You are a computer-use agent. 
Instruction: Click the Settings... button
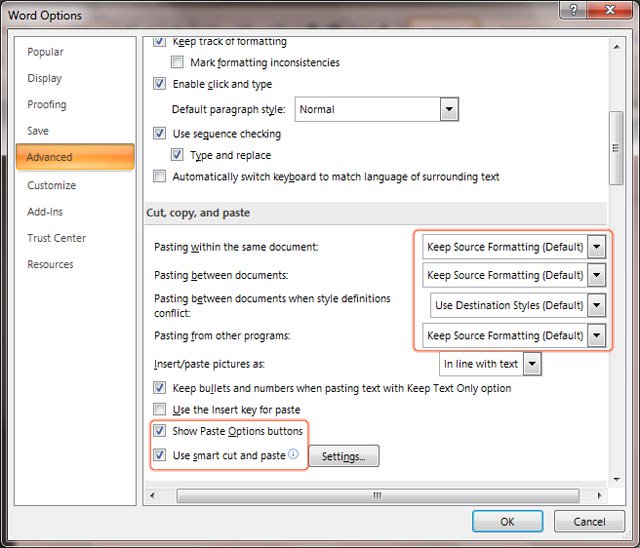tap(344, 456)
